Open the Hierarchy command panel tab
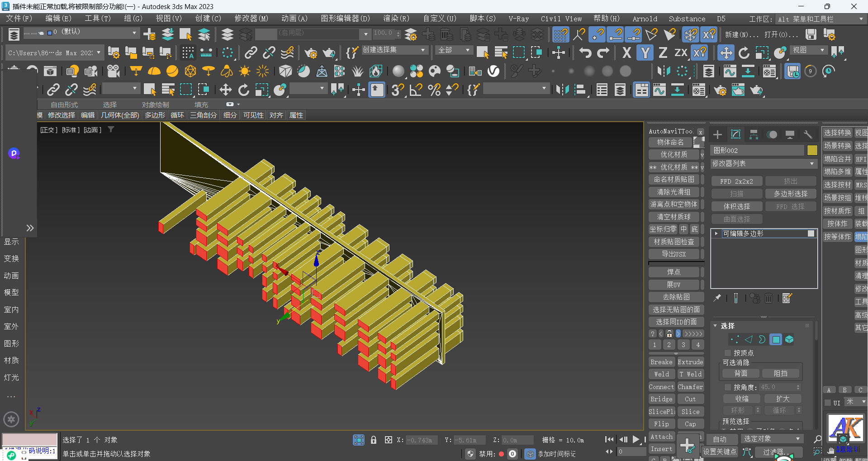868x461 pixels. (x=754, y=134)
